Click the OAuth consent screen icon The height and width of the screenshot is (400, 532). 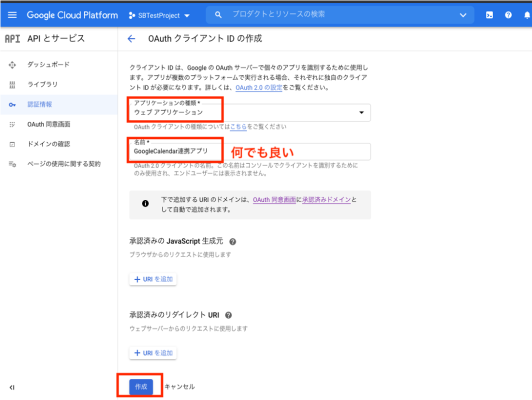tap(12, 125)
